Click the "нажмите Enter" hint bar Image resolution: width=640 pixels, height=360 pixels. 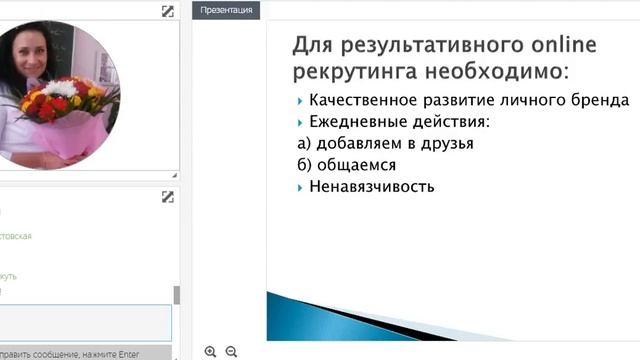pos(86,353)
